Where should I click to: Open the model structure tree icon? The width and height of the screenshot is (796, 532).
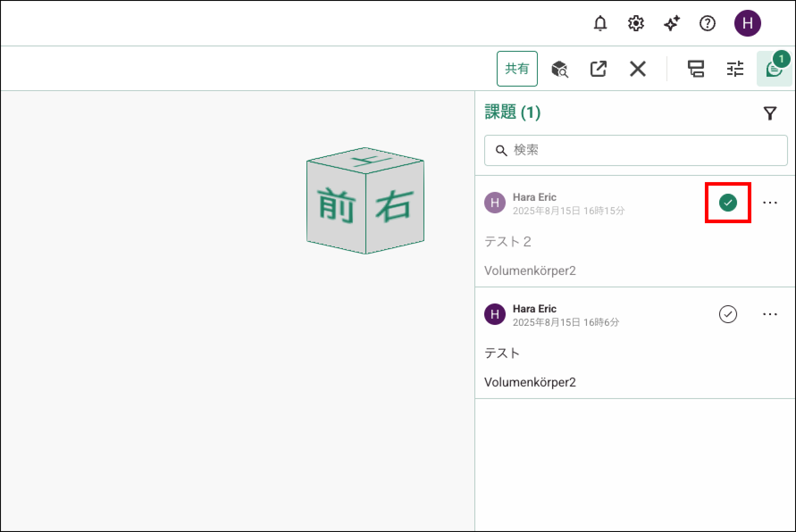pyautogui.click(x=696, y=69)
